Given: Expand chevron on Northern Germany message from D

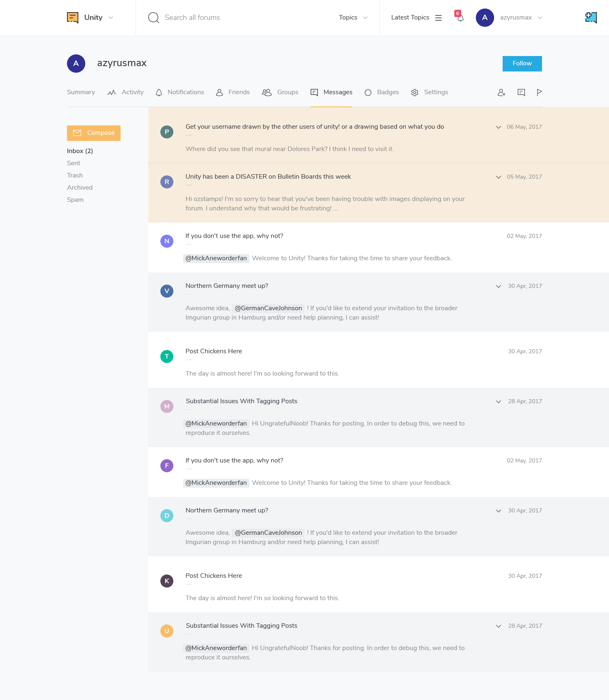Looking at the screenshot, I should 499,511.
